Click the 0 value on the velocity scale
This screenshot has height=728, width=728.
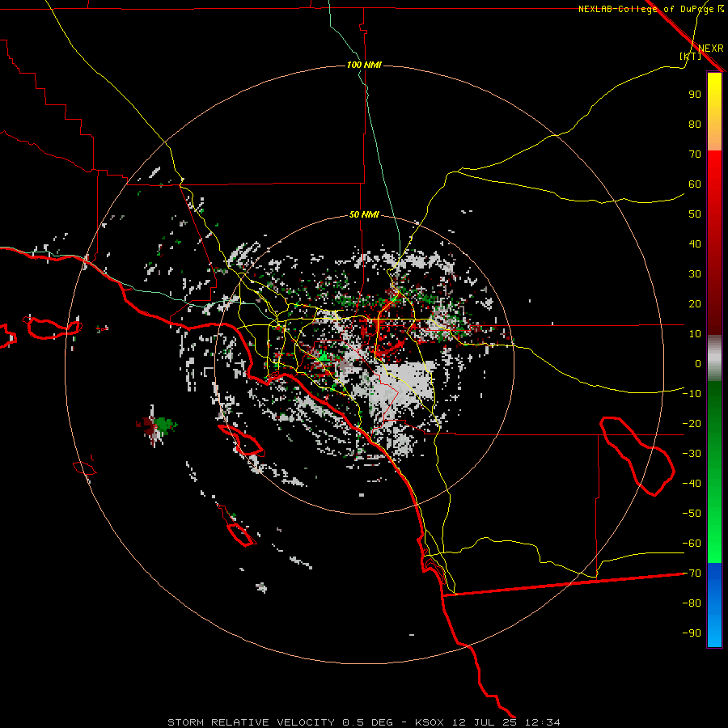[698, 363]
